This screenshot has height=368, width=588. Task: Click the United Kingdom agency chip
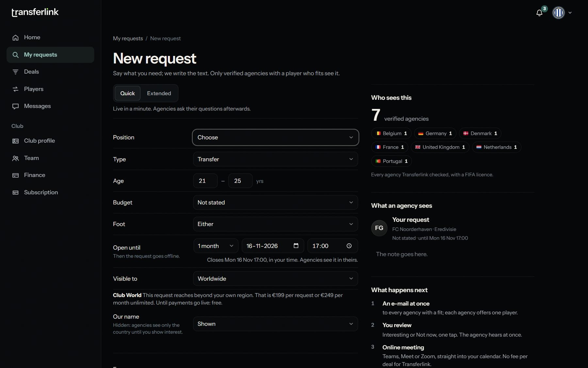click(x=440, y=147)
